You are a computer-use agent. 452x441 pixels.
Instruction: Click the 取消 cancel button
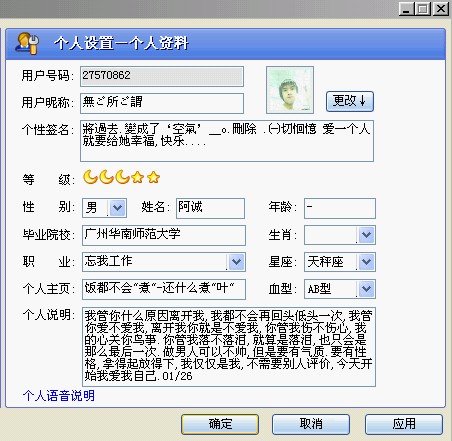(x=311, y=424)
